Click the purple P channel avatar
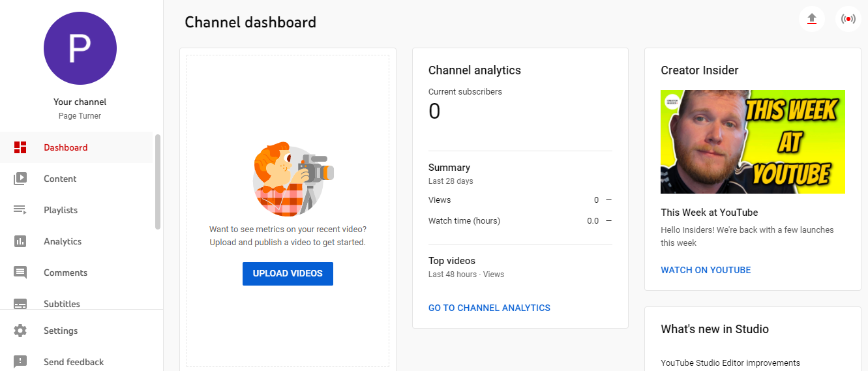The image size is (868, 371). coord(80,48)
